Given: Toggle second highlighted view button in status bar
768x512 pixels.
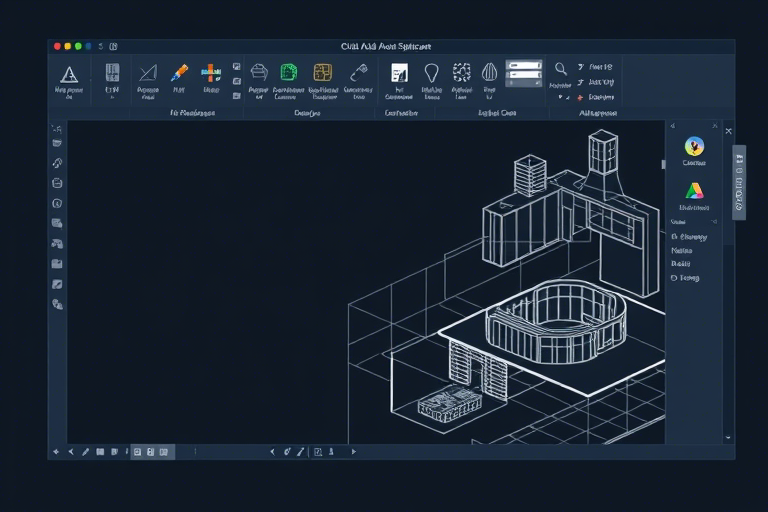Looking at the screenshot, I should (x=151, y=452).
